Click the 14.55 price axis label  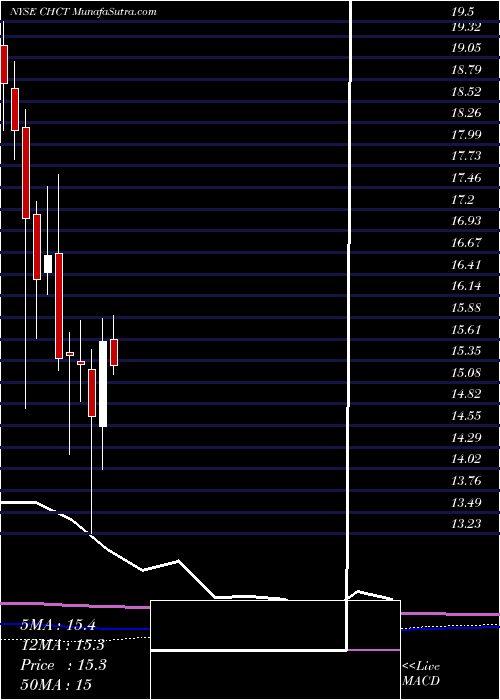point(466,416)
